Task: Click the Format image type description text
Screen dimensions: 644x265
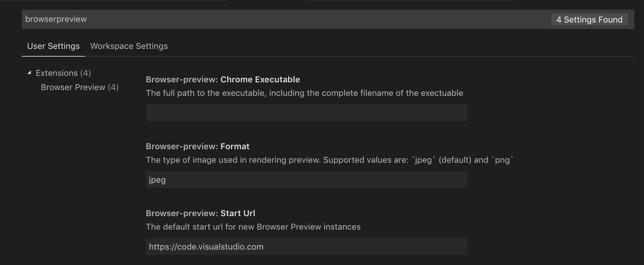Action: 330,160
